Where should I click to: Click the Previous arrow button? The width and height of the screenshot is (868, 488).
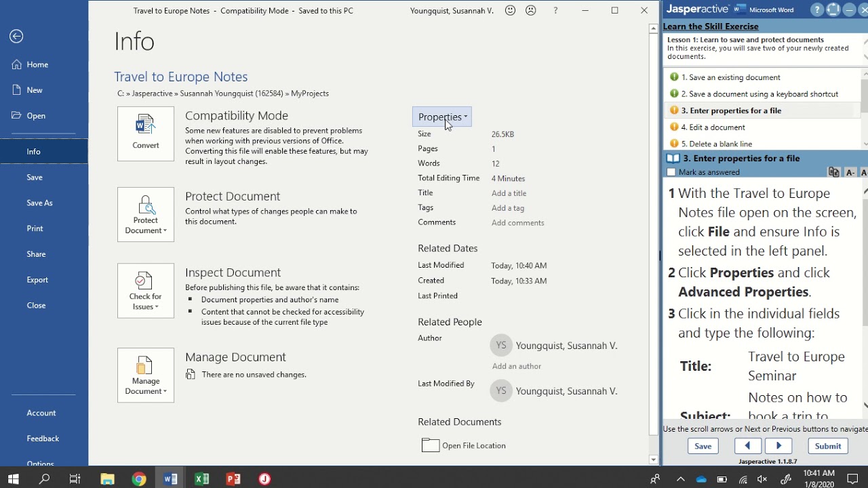(x=747, y=446)
